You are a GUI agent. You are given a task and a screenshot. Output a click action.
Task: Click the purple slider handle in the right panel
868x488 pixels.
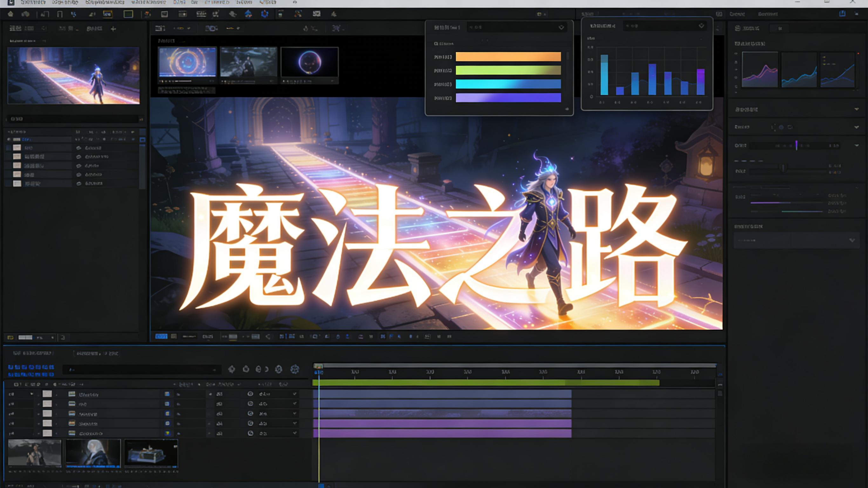(797, 145)
